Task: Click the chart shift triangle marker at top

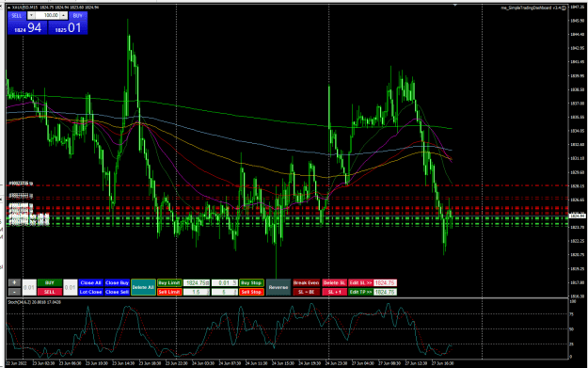Action: pyautogui.click(x=454, y=6)
